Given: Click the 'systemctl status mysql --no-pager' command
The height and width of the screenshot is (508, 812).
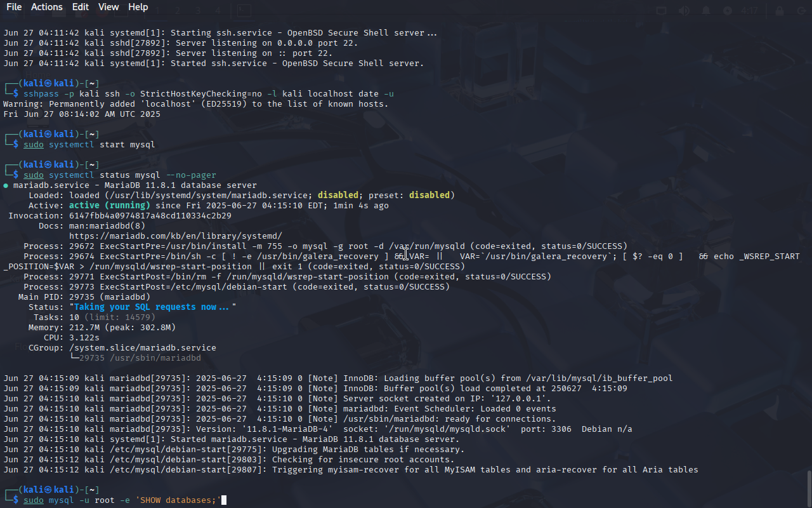Looking at the screenshot, I should (x=133, y=175).
